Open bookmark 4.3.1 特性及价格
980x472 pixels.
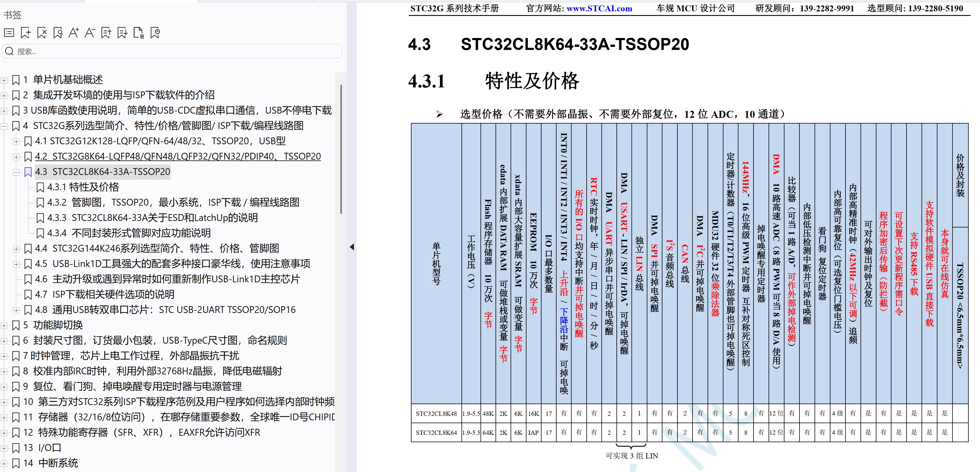83,187
